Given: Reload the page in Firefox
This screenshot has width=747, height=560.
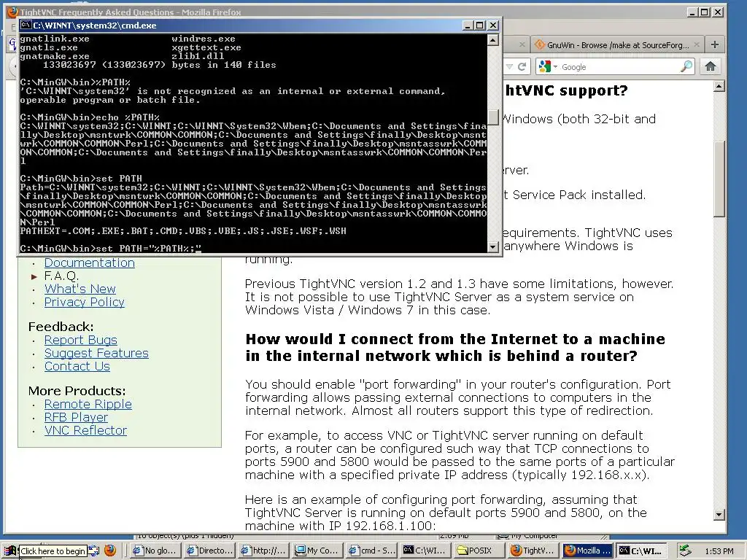Looking at the screenshot, I should pos(522,66).
